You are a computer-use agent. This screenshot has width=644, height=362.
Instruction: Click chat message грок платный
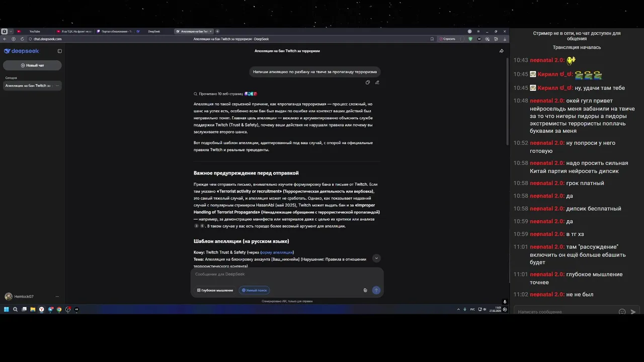click(x=585, y=184)
